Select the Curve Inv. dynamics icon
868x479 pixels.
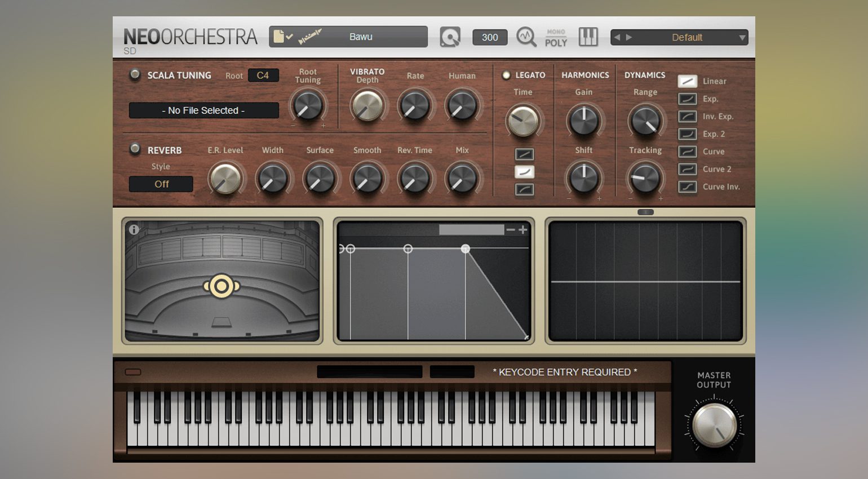pos(687,186)
